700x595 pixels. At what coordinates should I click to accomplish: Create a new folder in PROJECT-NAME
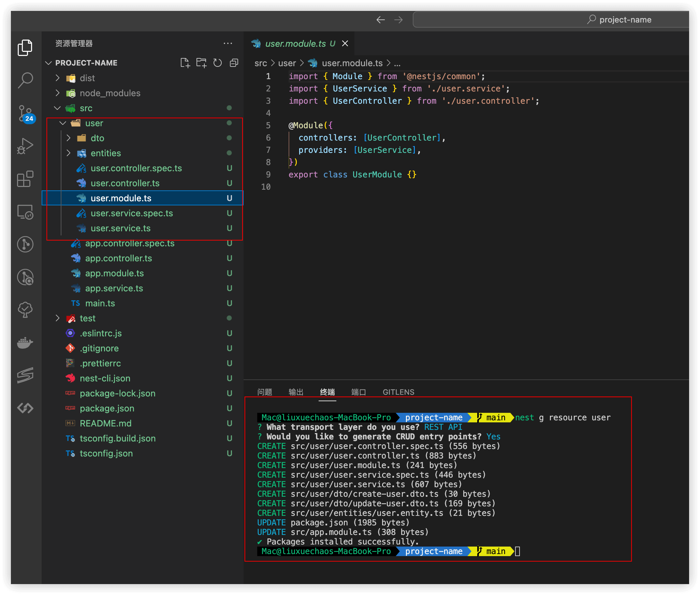point(201,63)
